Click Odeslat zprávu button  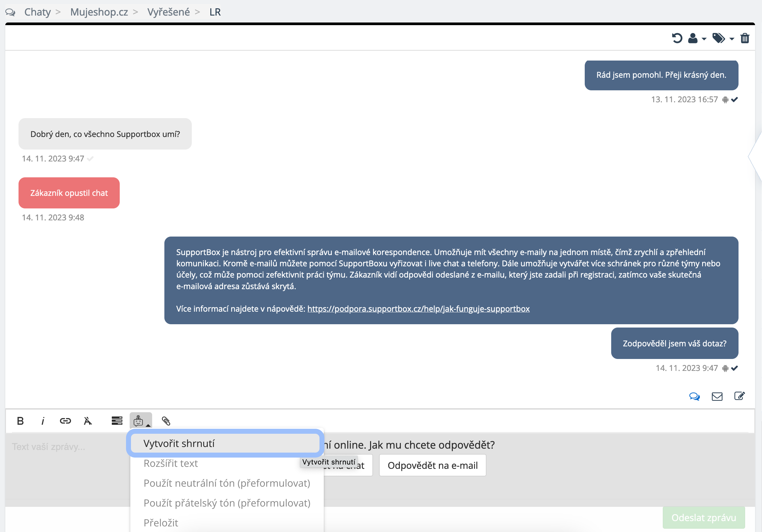704,517
